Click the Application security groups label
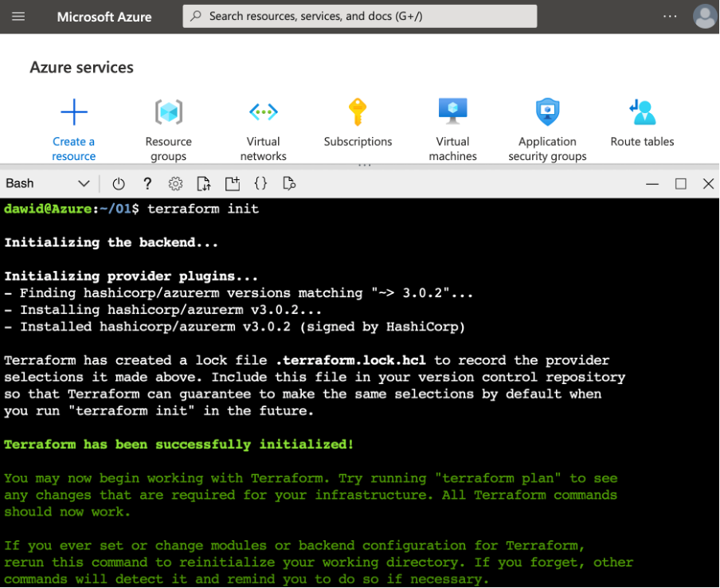The width and height of the screenshot is (720, 588). tap(547, 149)
